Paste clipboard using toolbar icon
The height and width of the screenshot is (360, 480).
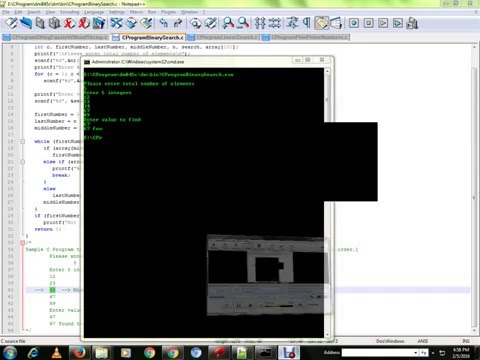[x=146, y=23]
